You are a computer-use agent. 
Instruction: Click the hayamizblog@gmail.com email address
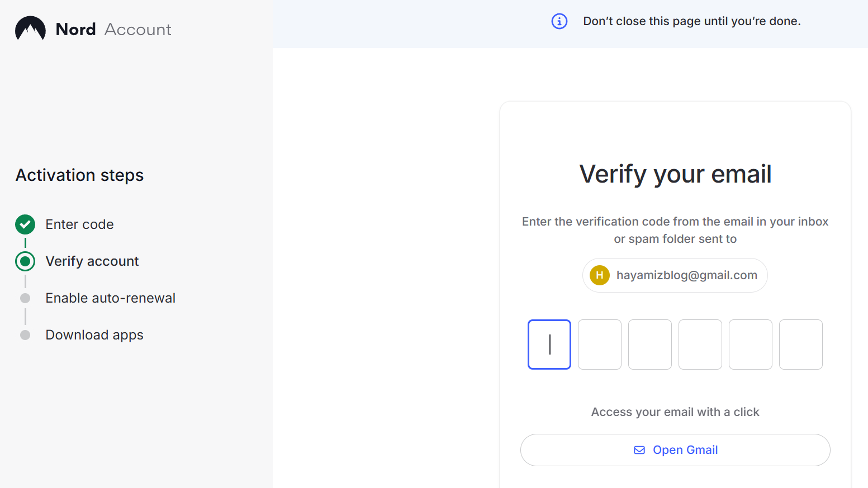click(687, 275)
